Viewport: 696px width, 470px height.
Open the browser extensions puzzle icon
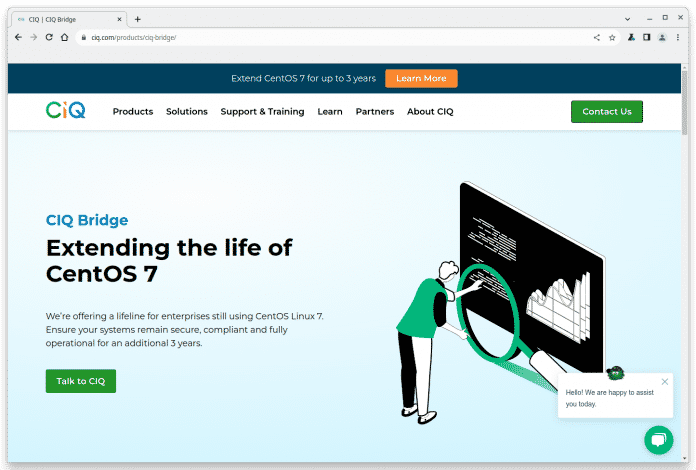point(632,37)
